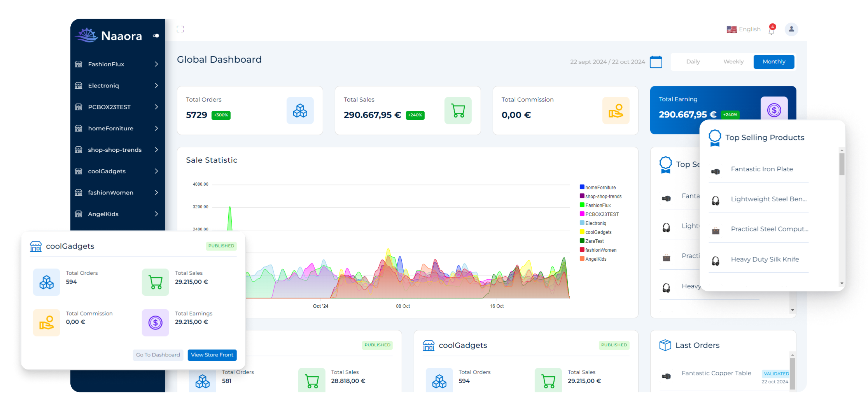
Task: Click the Total Earning dollar icon
Action: point(774,110)
